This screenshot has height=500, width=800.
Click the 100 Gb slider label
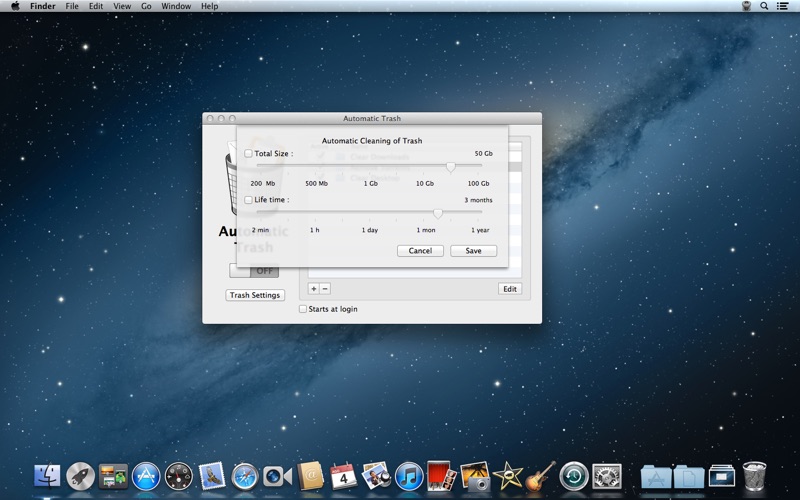[479, 183]
